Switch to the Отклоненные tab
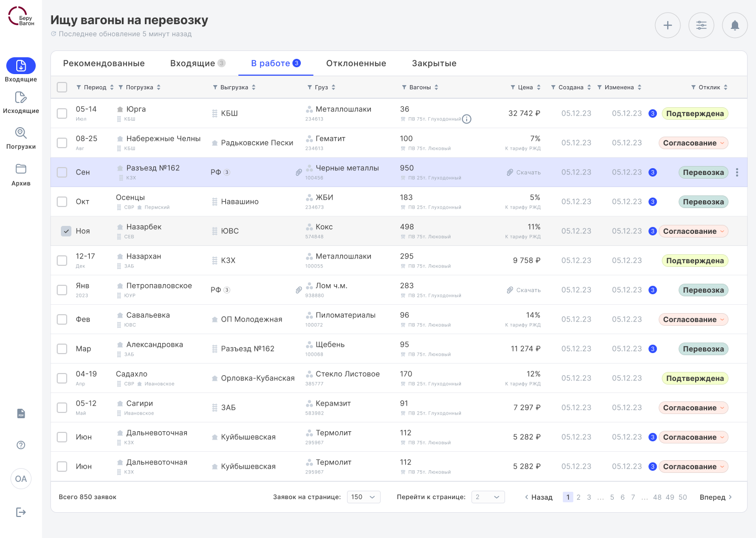The image size is (756, 538). coord(356,64)
